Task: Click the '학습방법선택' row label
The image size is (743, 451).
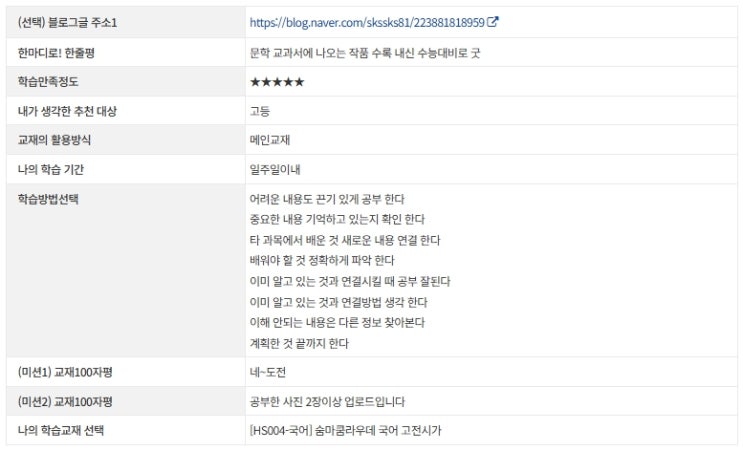Action: point(48,198)
